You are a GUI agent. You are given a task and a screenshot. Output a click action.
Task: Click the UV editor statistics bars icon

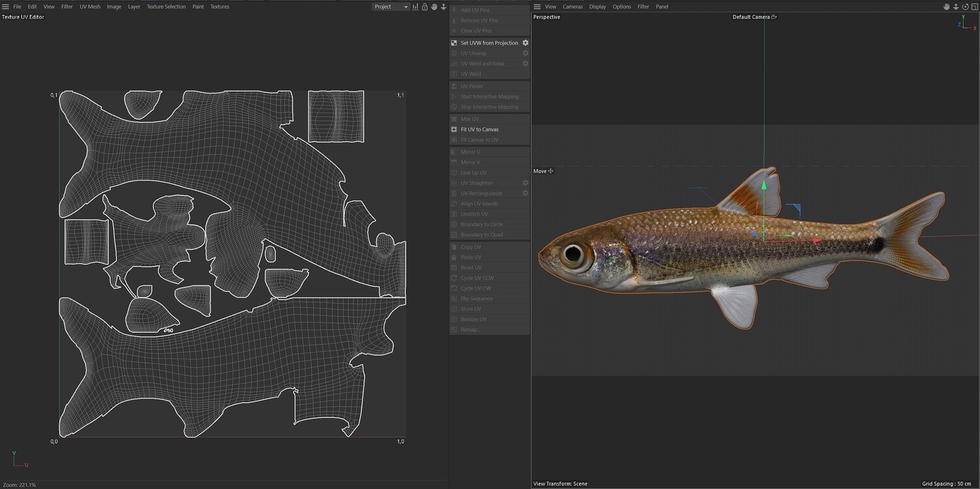click(x=416, y=7)
